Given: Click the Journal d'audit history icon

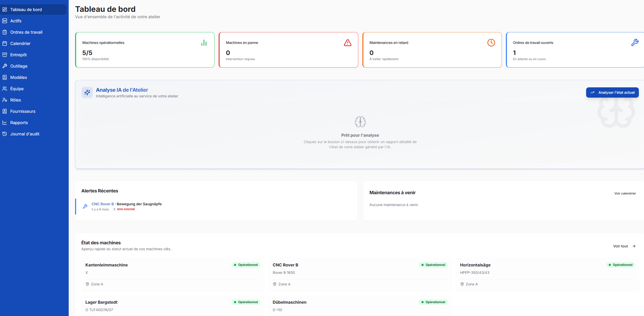Looking at the screenshot, I should [x=5, y=134].
